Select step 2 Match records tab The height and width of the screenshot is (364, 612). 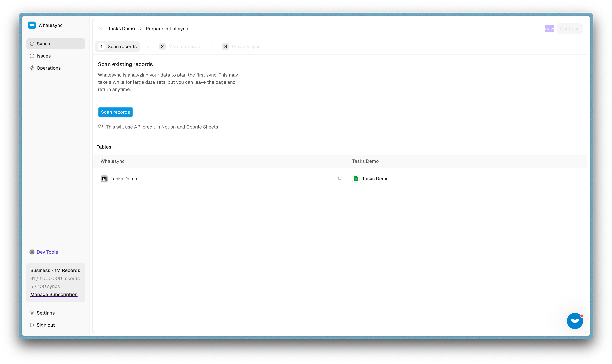pyautogui.click(x=180, y=47)
